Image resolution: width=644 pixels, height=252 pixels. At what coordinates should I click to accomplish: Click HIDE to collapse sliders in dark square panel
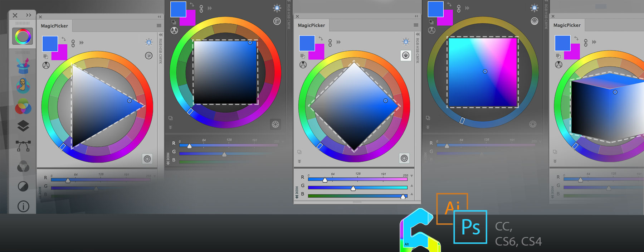[168, 159]
